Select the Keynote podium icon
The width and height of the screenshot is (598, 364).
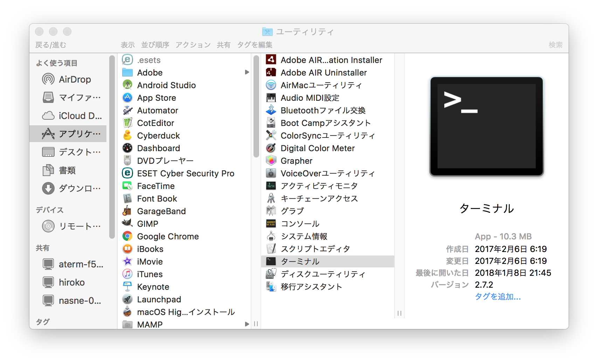(x=127, y=287)
